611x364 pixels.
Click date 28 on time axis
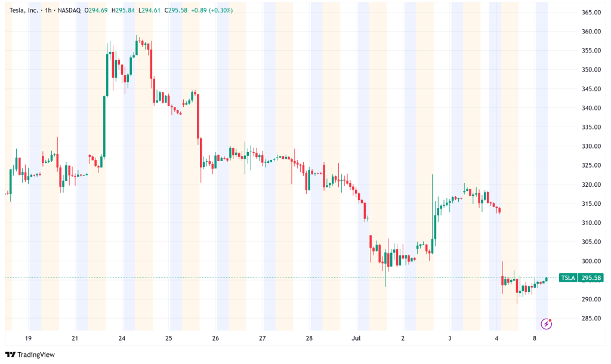coord(309,338)
